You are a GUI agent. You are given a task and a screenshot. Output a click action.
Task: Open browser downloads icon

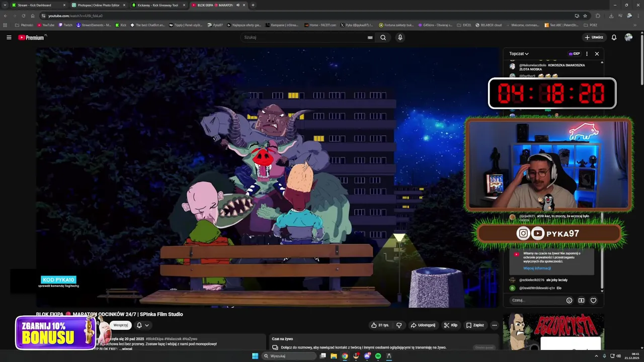pyautogui.click(x=611, y=16)
